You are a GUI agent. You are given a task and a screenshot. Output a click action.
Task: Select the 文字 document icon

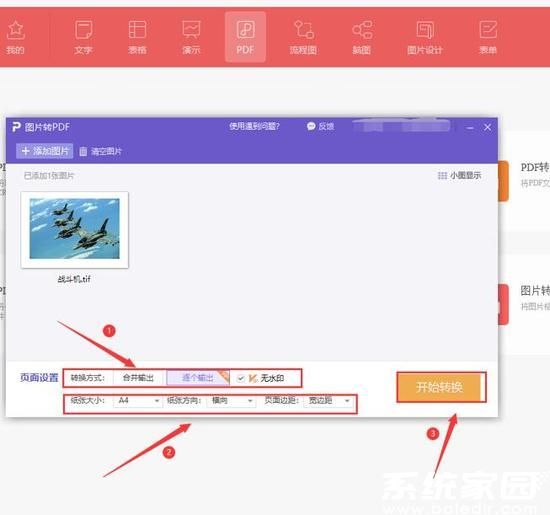83,37
